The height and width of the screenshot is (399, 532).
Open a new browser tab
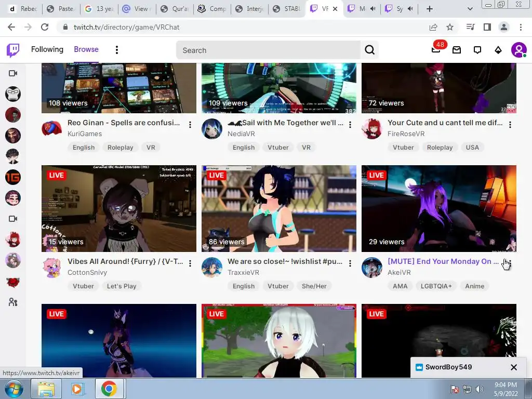point(430,9)
